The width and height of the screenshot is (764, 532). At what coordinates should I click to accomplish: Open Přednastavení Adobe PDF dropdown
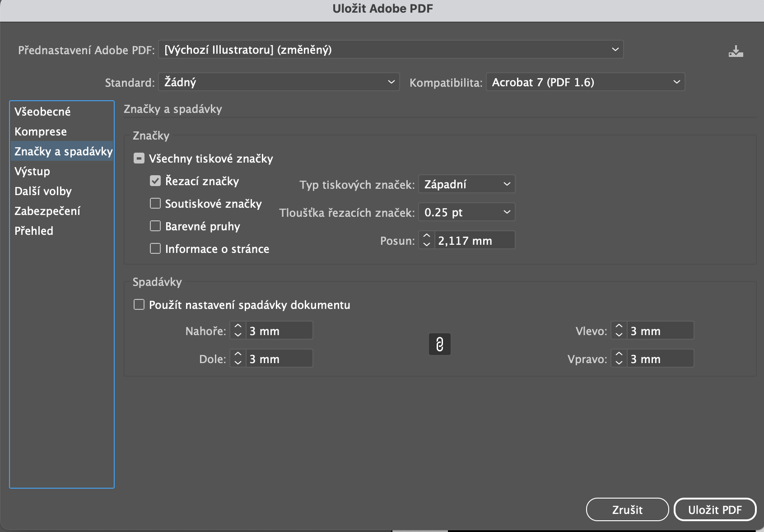click(x=391, y=50)
